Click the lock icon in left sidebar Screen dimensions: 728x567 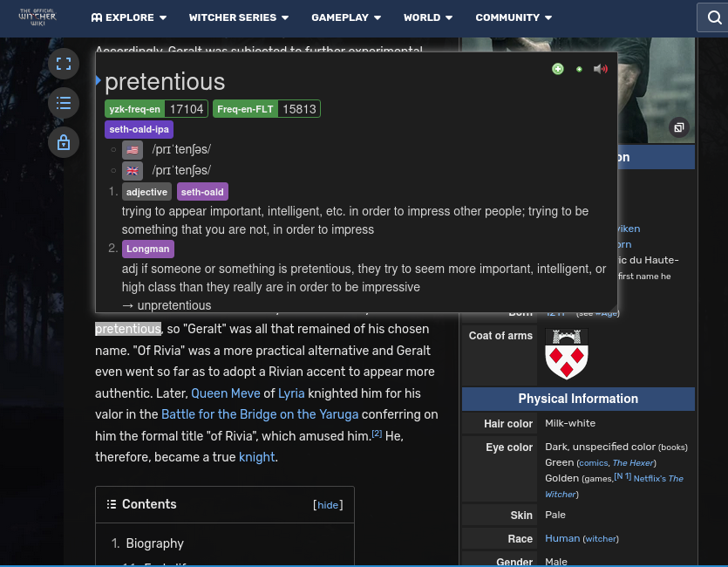(64, 142)
